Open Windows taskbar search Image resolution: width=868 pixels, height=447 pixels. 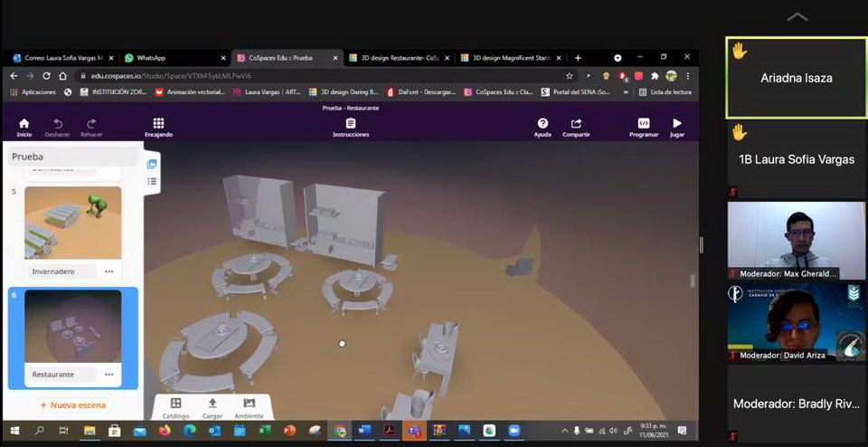click(39, 431)
